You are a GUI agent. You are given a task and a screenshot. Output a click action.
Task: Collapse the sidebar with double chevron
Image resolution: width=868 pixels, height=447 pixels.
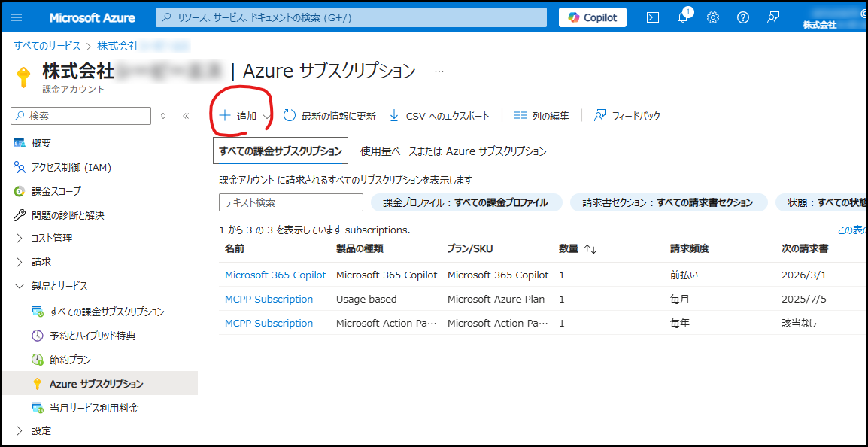coord(186,116)
